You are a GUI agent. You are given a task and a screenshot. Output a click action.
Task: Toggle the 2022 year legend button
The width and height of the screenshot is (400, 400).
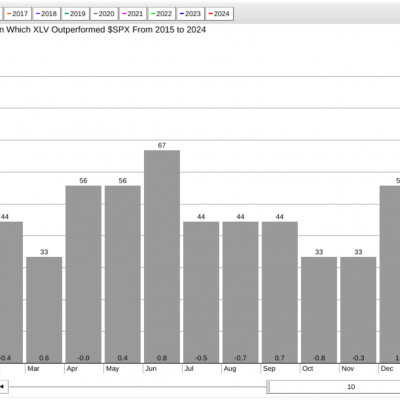point(161,14)
